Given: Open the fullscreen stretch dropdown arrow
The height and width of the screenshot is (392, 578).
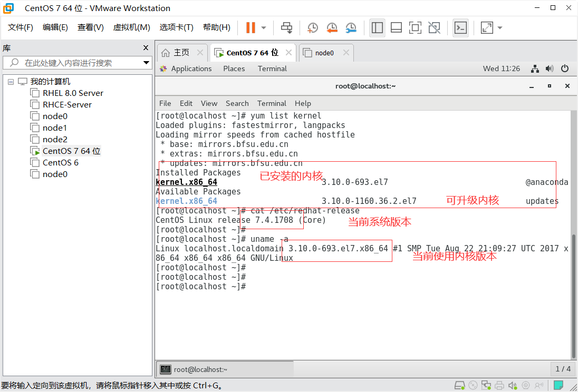Looking at the screenshot, I should click(500, 27).
